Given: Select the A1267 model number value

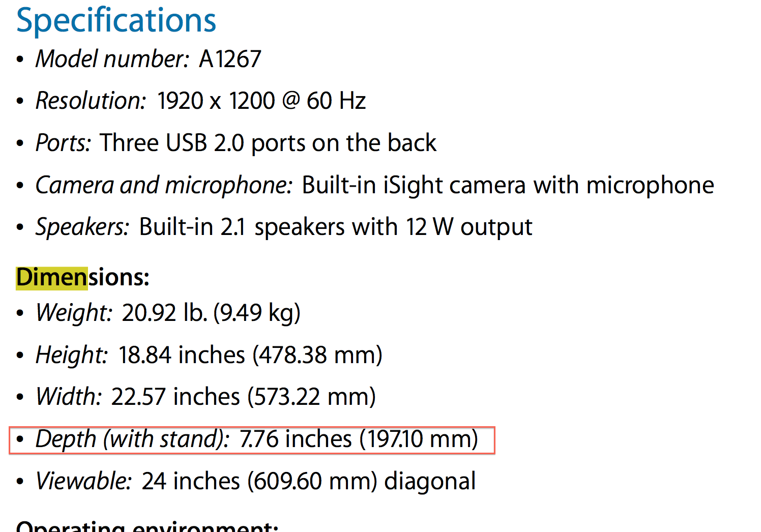Looking at the screenshot, I should click(230, 59).
